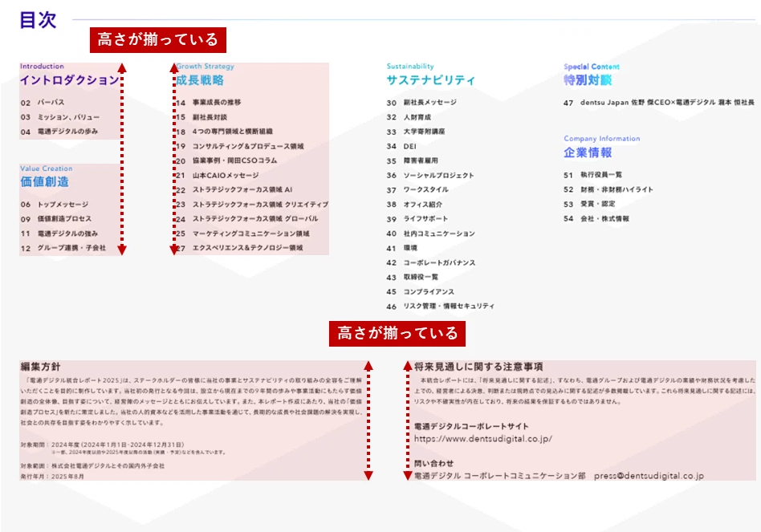Click the press@dentsudigital.co.jp email address
761x532 pixels.
click(649, 476)
